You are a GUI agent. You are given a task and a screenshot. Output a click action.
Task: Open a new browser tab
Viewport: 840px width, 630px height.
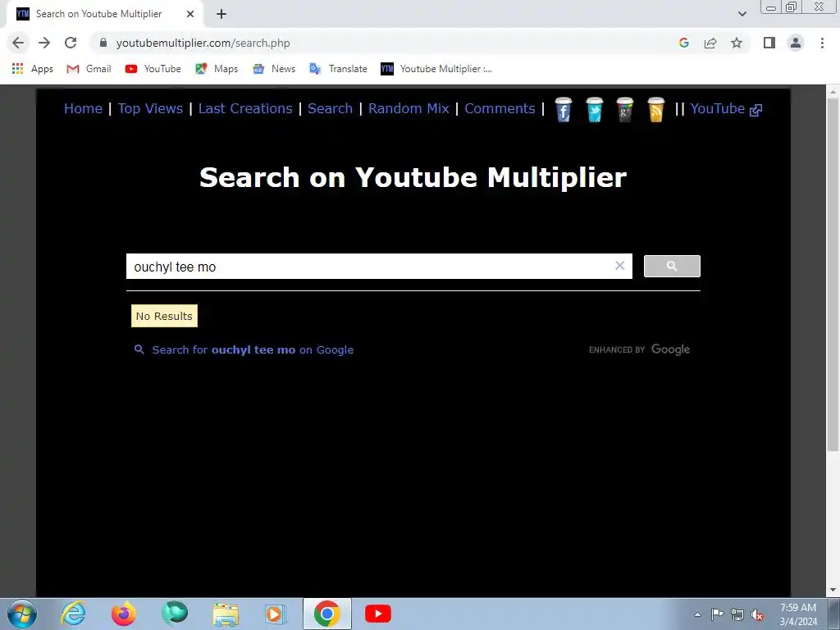point(221,14)
